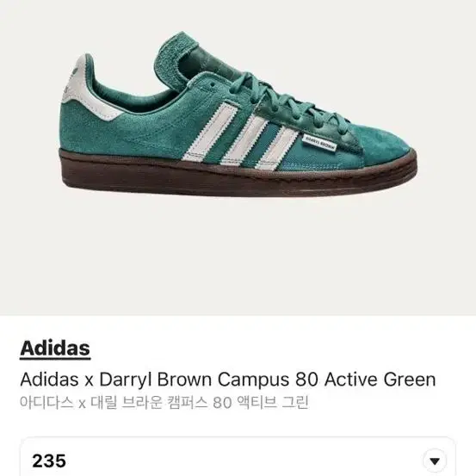Click "Darryl Brown" in the product title
The height and width of the screenshot is (476, 476).
click(156, 380)
